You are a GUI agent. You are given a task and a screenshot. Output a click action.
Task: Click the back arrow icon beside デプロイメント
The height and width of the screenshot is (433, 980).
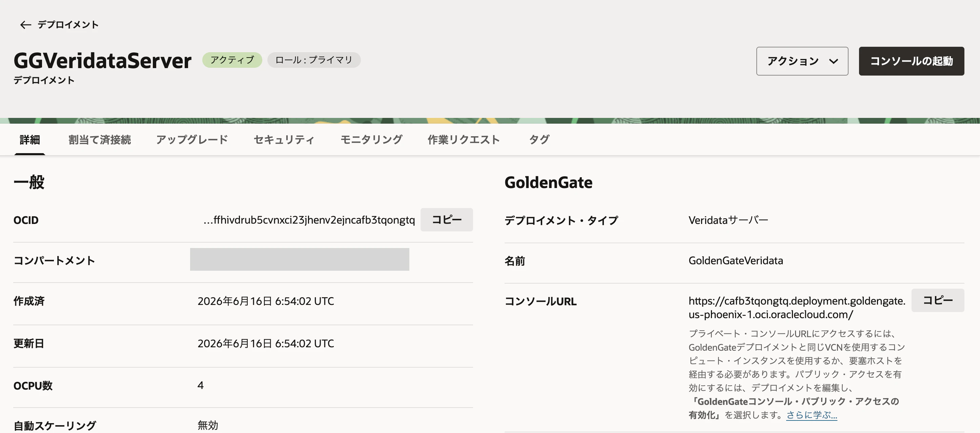(x=25, y=25)
